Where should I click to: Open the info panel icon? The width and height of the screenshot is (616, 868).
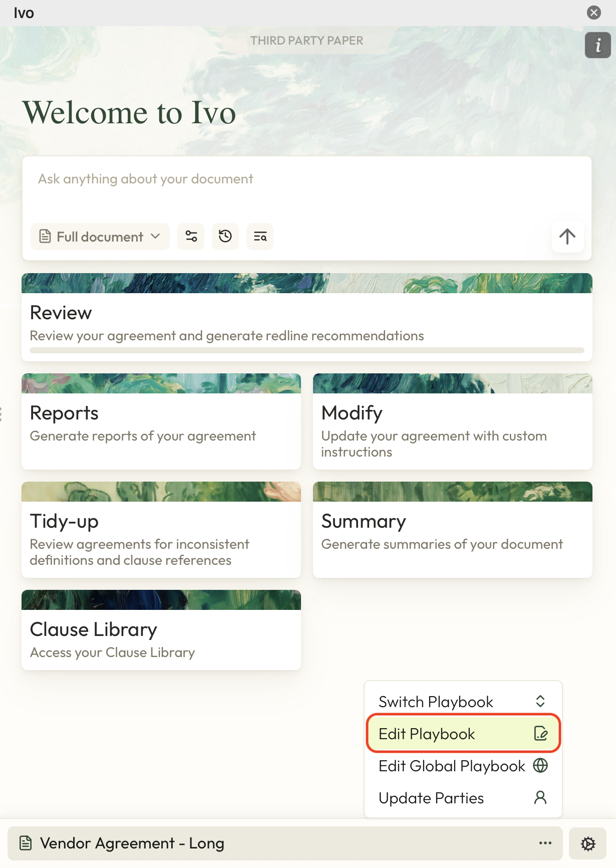click(x=597, y=45)
